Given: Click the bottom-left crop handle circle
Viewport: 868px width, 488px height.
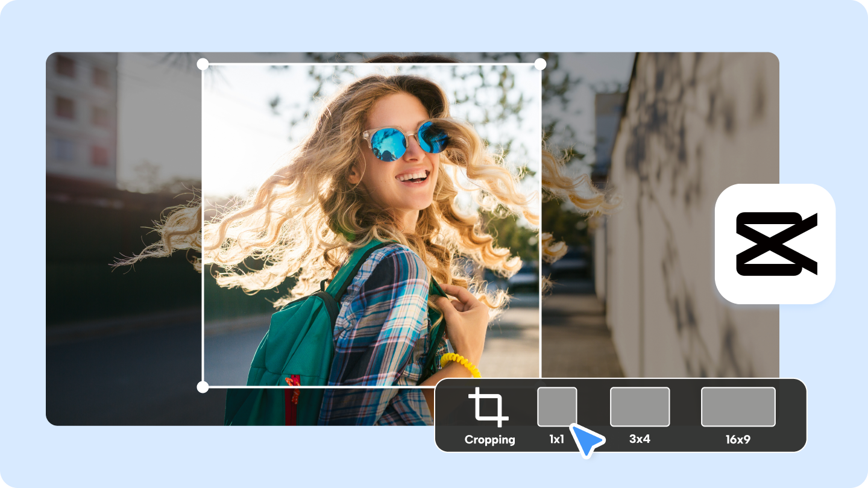Looking at the screenshot, I should pyautogui.click(x=203, y=386).
